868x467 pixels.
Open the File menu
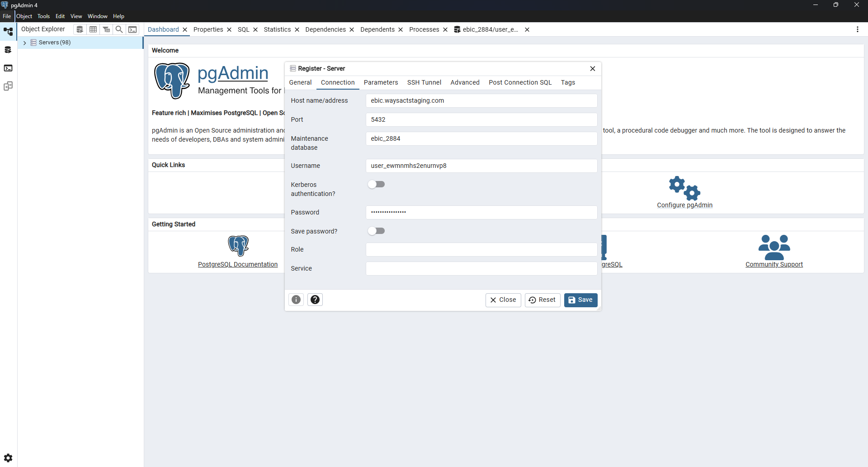(x=7, y=16)
